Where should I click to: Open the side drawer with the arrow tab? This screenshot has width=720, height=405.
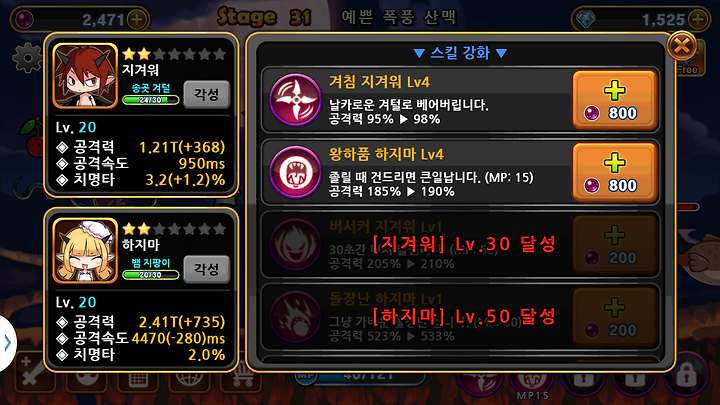(x=8, y=343)
